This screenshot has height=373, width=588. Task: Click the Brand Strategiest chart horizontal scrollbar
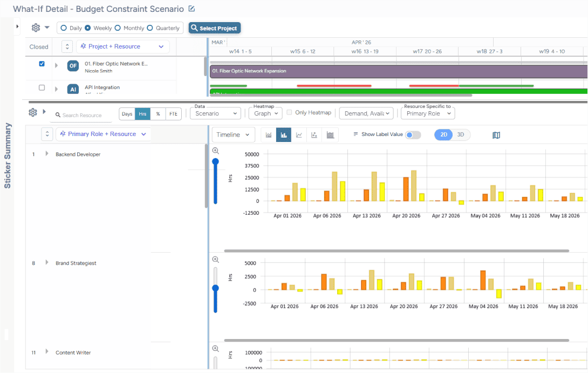(396, 341)
